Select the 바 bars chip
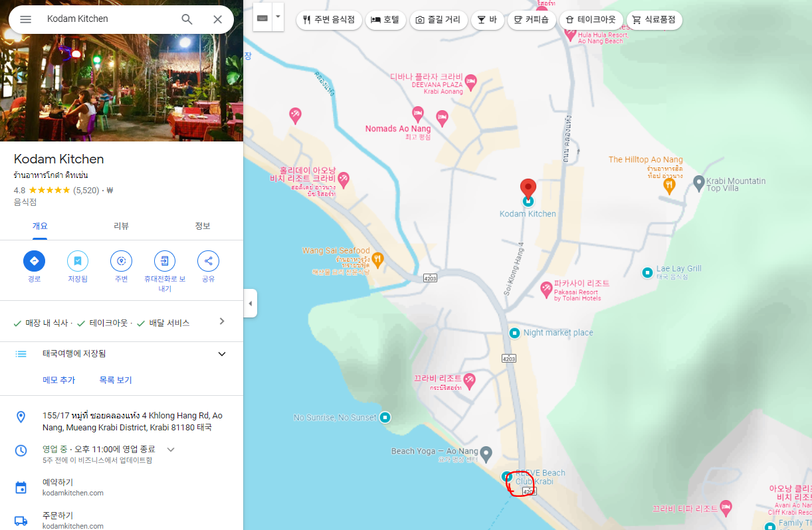 pos(488,20)
